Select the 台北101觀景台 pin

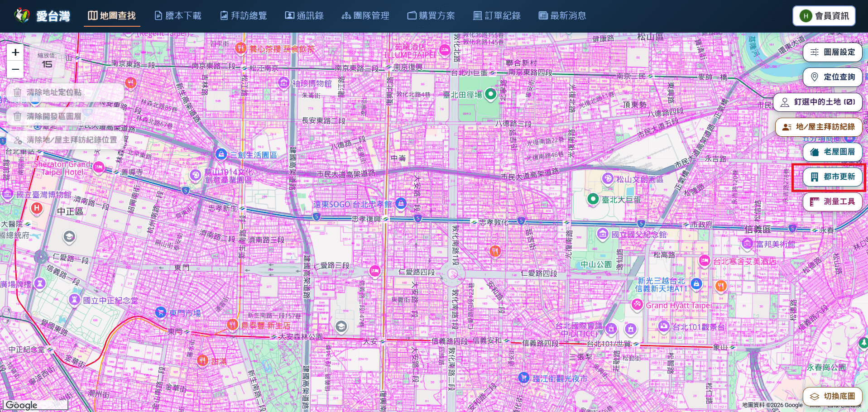pyautogui.click(x=663, y=326)
